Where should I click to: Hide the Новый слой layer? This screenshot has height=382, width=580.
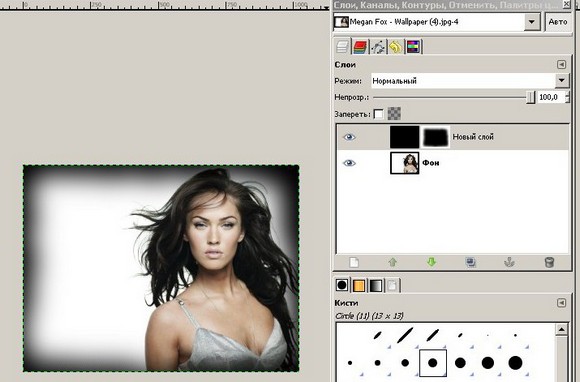[349, 137]
